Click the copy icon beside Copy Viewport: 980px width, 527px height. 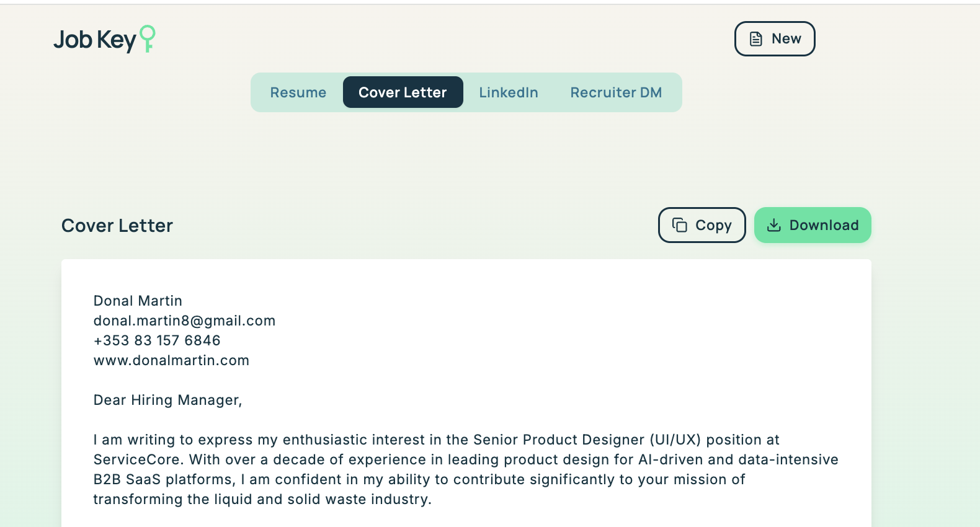[x=680, y=225]
